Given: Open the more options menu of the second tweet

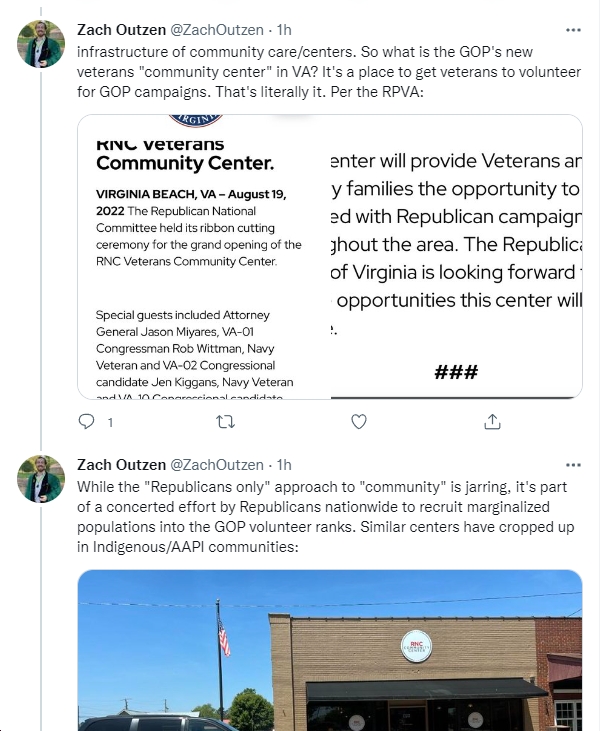Looking at the screenshot, I should [x=573, y=465].
